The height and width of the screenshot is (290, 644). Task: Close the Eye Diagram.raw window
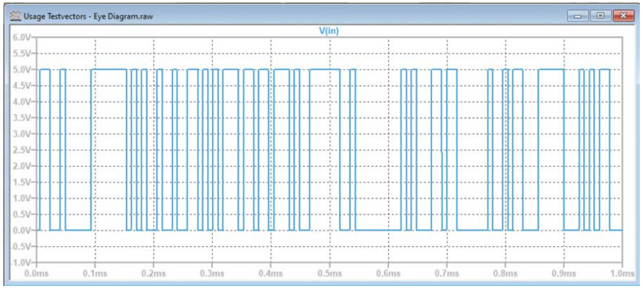pyautogui.click(x=624, y=16)
